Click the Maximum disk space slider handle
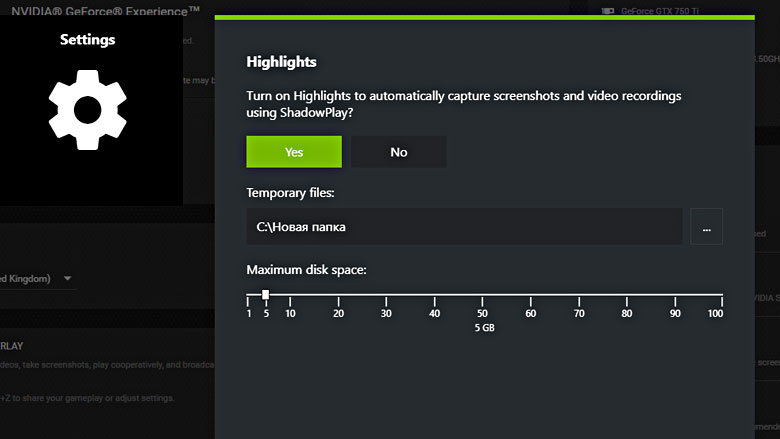This screenshot has width=780, height=439. point(265,295)
